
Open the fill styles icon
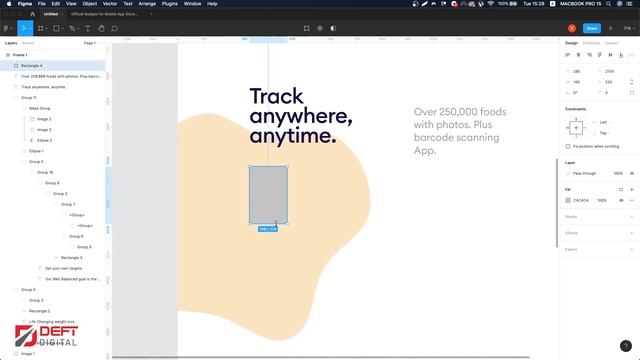[x=621, y=189]
